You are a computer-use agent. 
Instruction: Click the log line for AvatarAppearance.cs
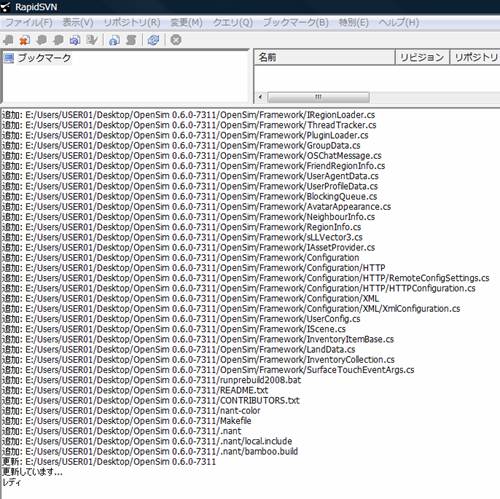click(197, 207)
